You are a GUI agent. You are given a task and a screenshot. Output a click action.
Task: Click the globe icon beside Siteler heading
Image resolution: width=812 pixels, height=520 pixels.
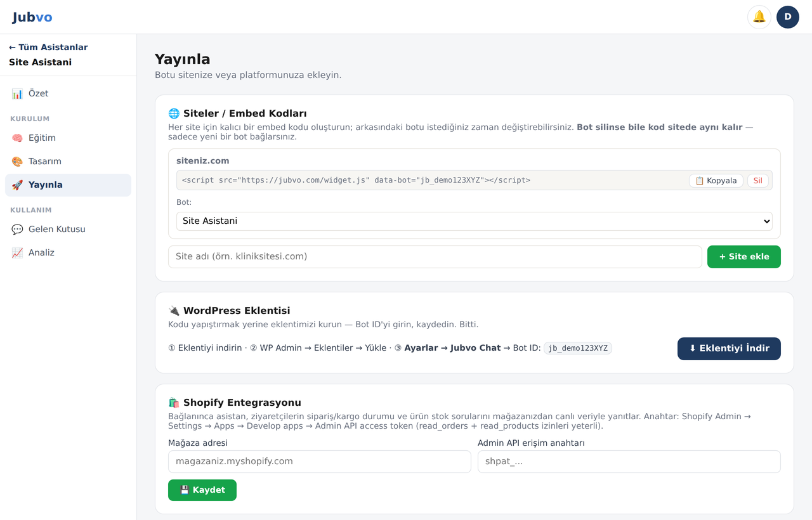click(x=174, y=114)
